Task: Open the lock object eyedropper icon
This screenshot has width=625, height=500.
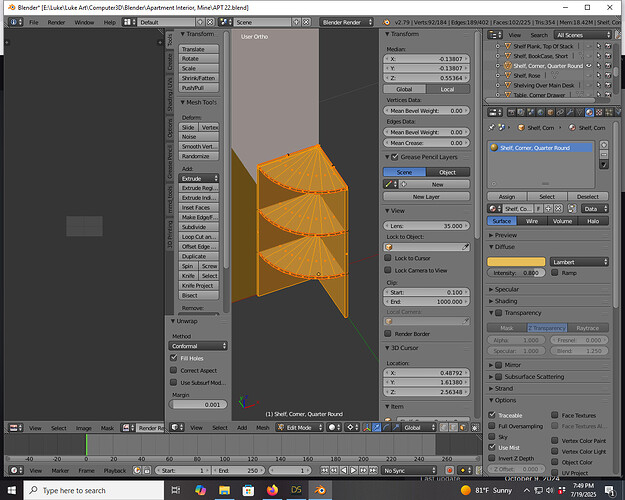Action: [x=465, y=247]
